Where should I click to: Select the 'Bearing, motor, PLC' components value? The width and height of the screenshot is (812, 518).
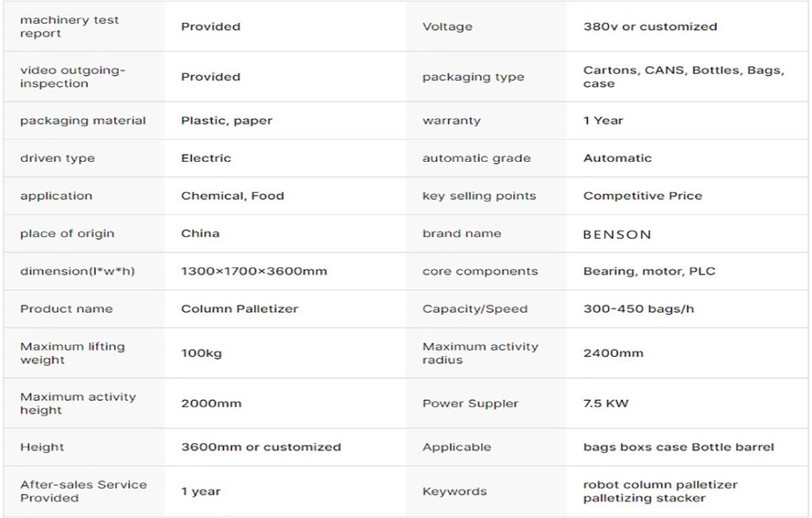click(649, 271)
